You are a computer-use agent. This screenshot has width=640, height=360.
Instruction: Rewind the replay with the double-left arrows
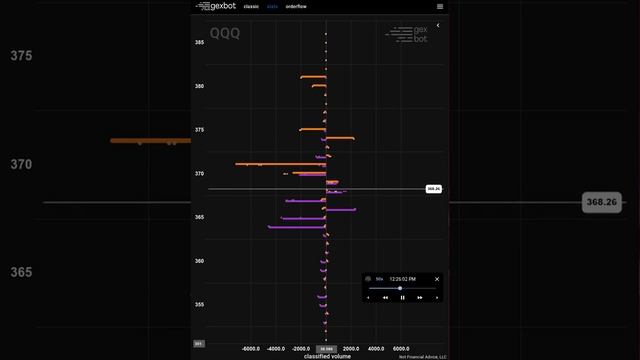[x=385, y=298]
